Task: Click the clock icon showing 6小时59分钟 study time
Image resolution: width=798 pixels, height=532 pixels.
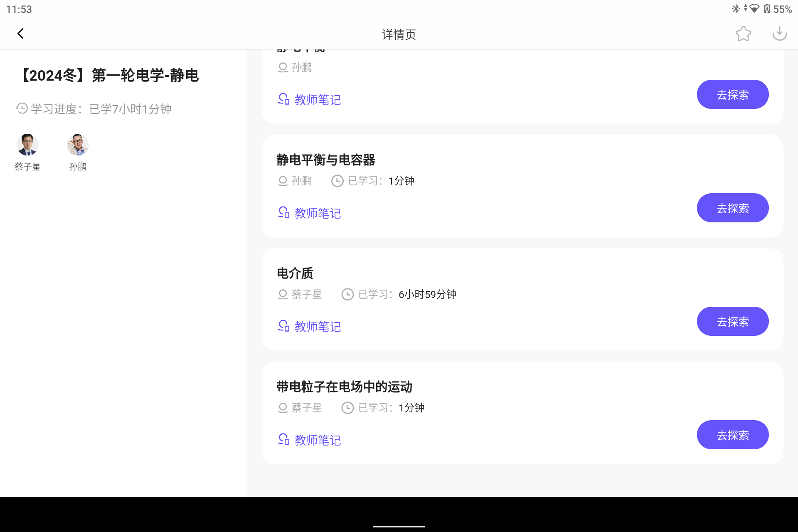Action: 347,294
